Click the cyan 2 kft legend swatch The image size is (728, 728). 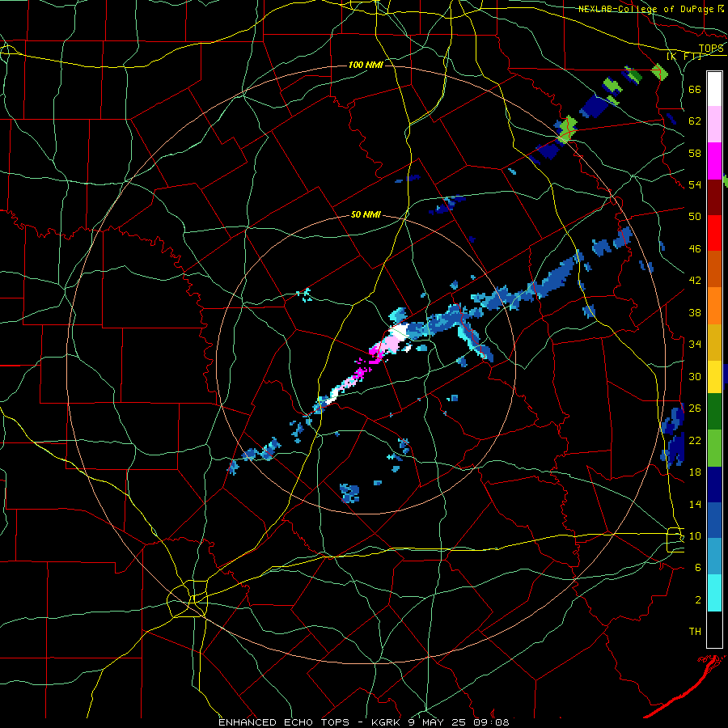pyautogui.click(x=714, y=594)
